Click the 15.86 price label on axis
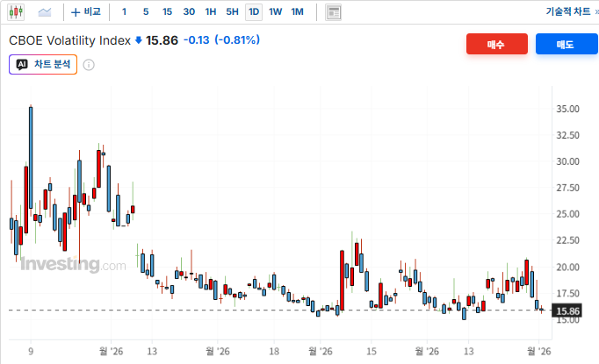This screenshot has height=364, width=599. coord(567,311)
